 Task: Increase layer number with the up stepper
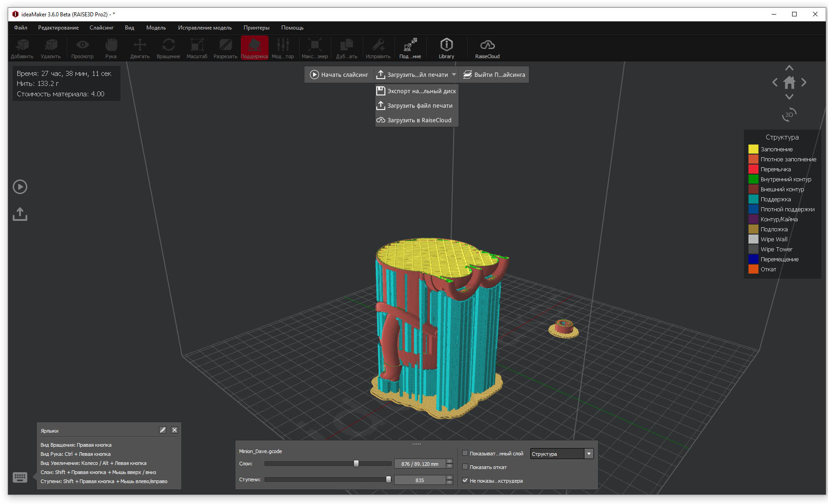(449, 461)
